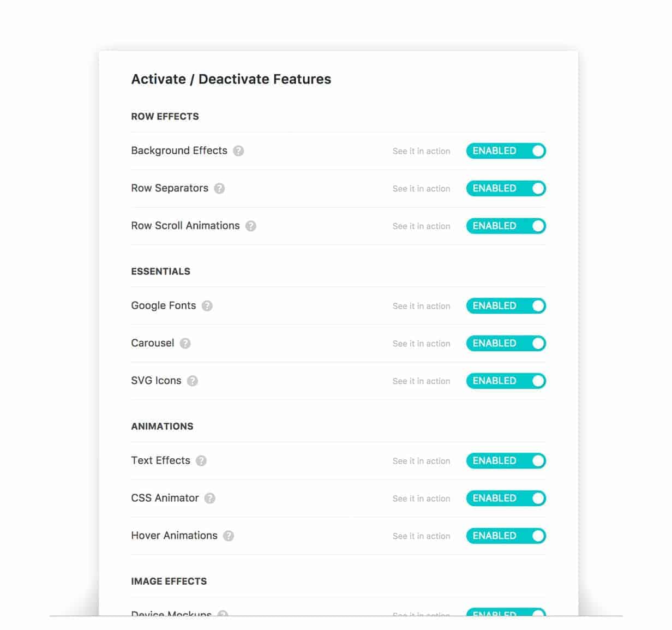Click question mark icon by Google Fonts
The width and height of the screenshot is (672, 630).
click(x=207, y=306)
